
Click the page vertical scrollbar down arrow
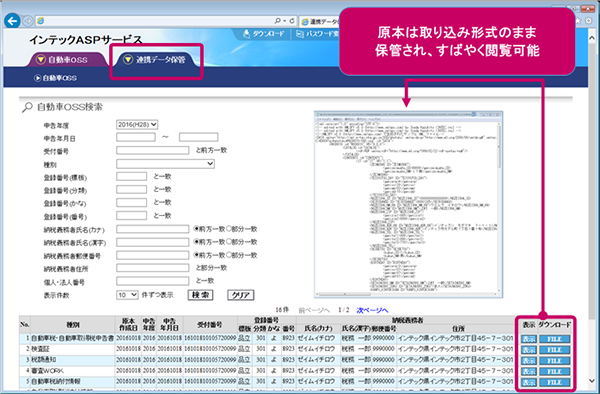(592, 381)
